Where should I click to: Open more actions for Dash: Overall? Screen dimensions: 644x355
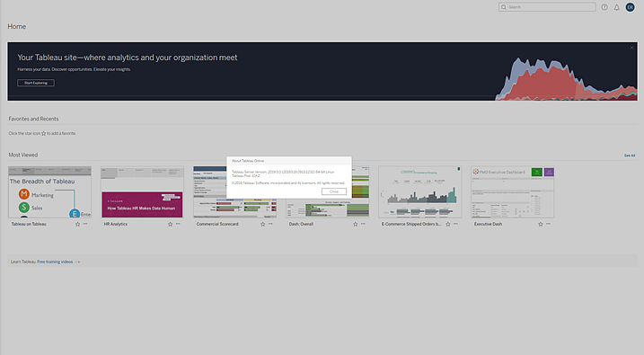coord(363,224)
